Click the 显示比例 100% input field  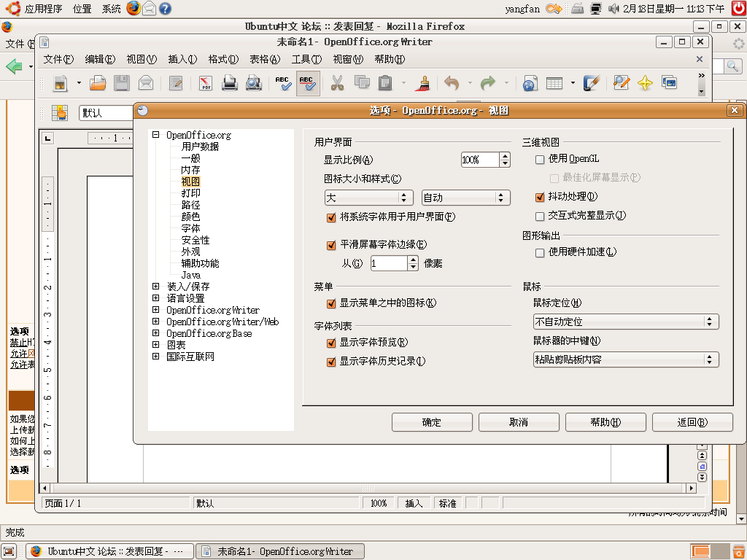coord(480,160)
